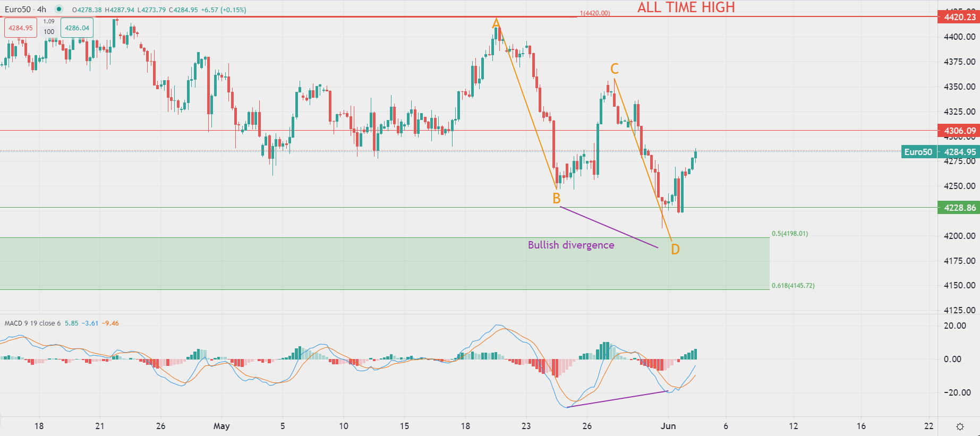Click the Jun date on time axis
Screen dimensions: 980x436
668,426
